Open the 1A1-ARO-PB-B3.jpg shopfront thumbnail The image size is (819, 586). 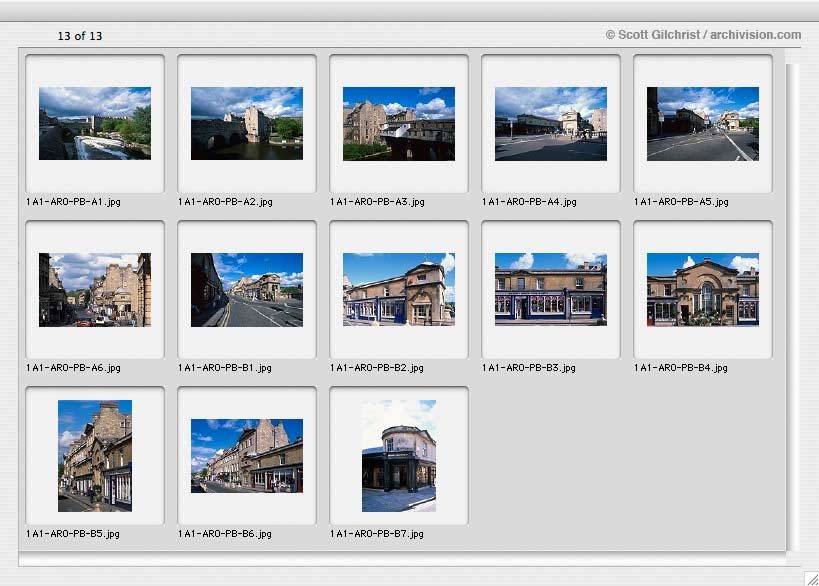coord(551,289)
